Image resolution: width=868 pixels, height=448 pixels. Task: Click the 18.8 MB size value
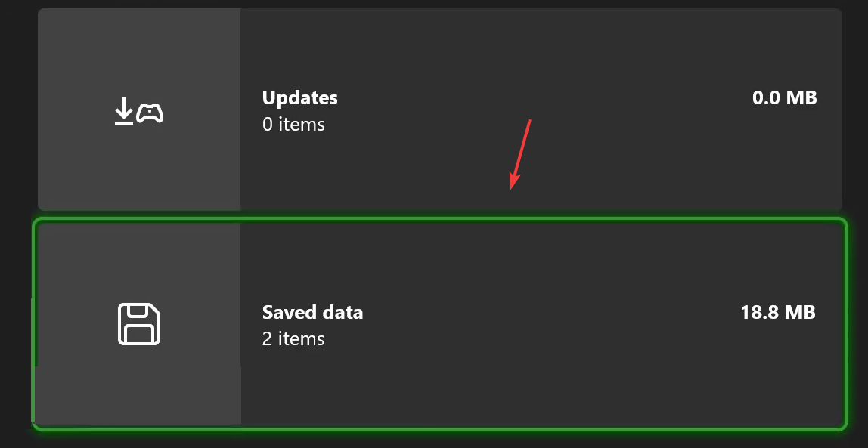777,312
